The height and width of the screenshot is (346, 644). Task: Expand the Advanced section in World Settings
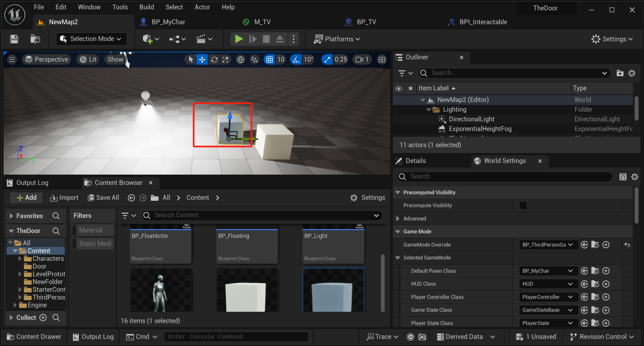coord(398,219)
